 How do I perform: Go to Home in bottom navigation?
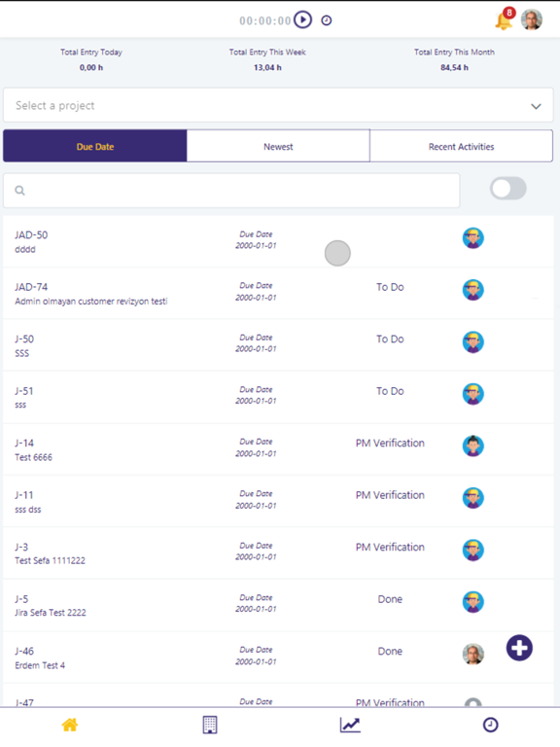click(x=70, y=725)
